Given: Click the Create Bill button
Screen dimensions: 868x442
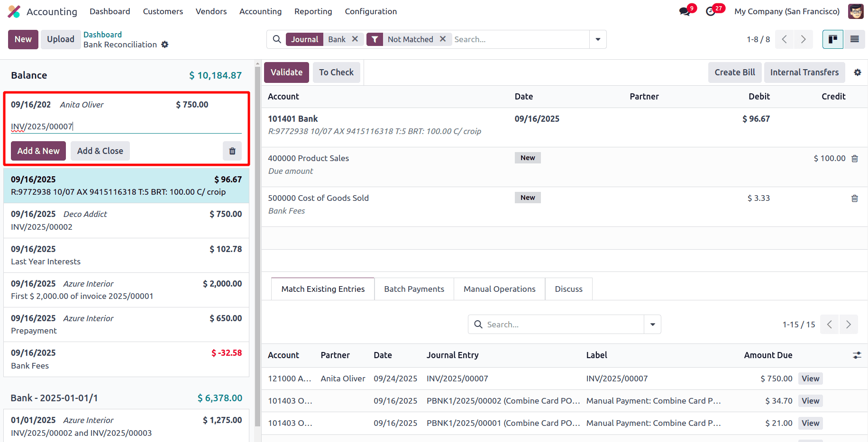Looking at the screenshot, I should point(734,72).
